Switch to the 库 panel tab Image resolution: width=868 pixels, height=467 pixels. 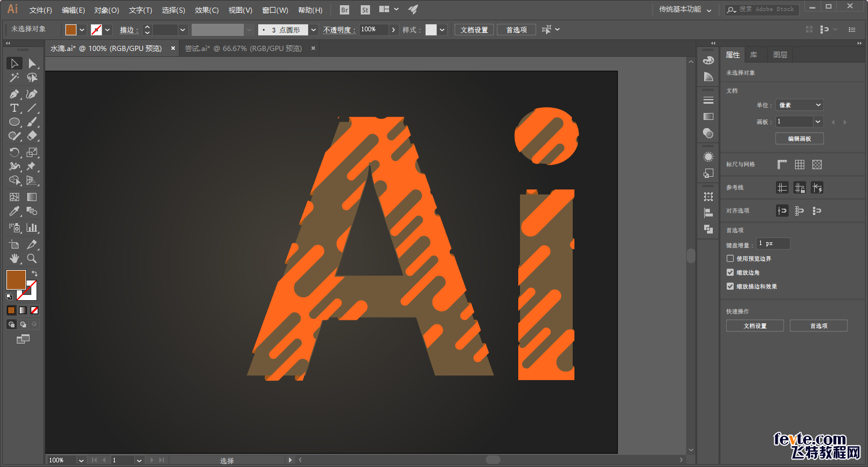pyautogui.click(x=753, y=55)
